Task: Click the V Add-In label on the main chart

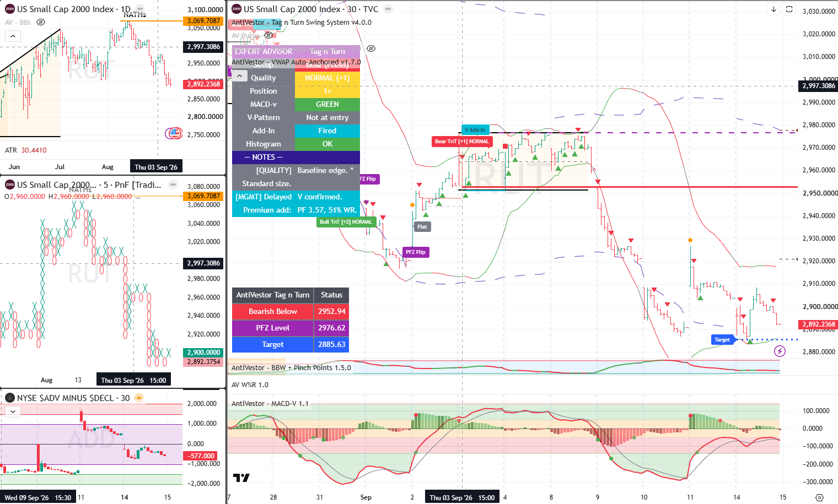Action: pyautogui.click(x=475, y=130)
